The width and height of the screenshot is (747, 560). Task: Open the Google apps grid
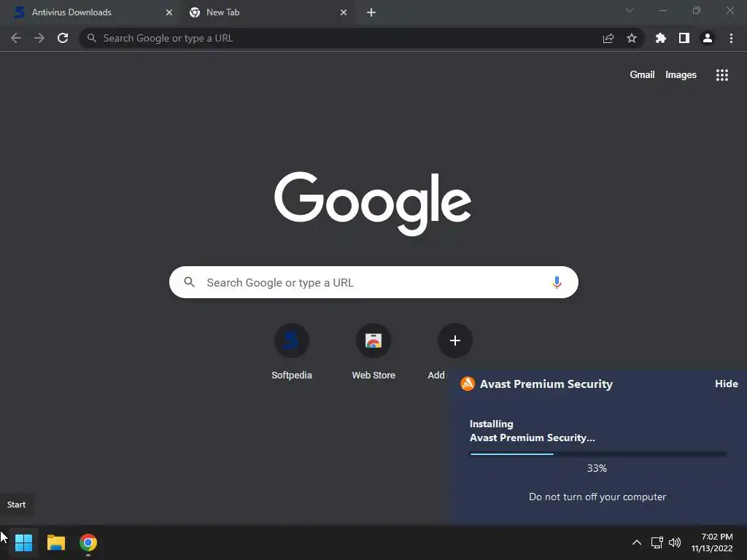click(722, 75)
